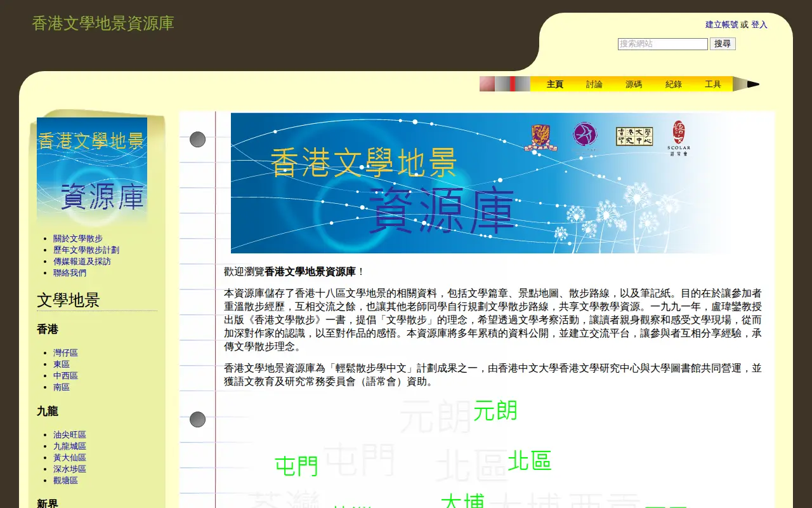Screen dimensions: 812x508
Task: Select the 紀錄 tab
Action: (x=674, y=84)
